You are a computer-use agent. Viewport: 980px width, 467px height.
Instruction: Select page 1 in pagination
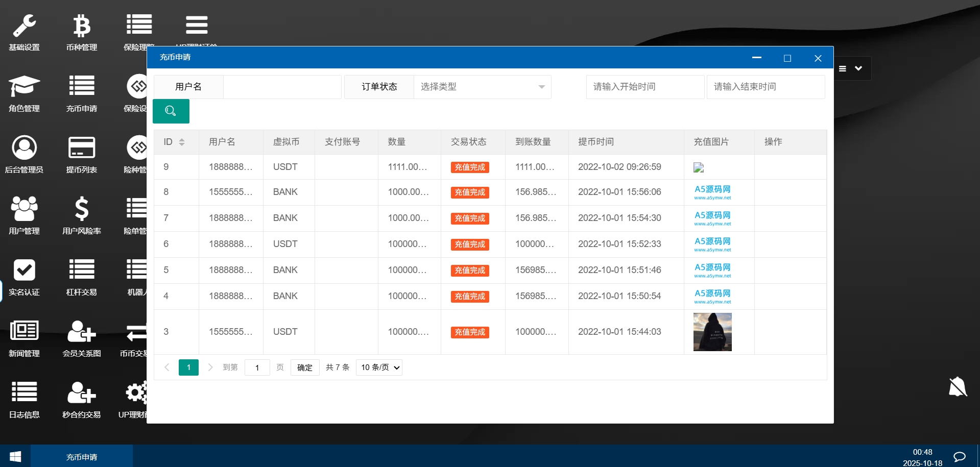(188, 367)
